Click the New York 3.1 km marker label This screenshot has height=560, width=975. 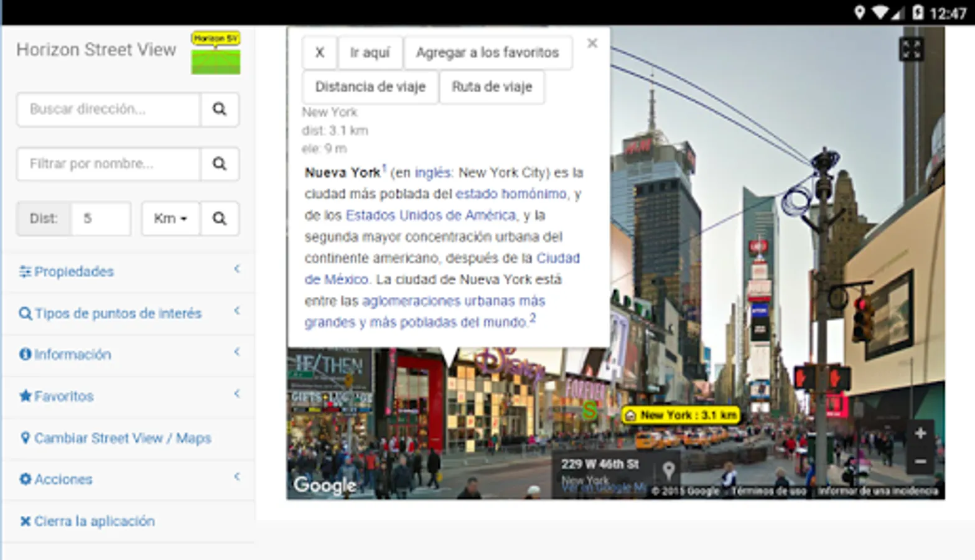pyautogui.click(x=681, y=415)
